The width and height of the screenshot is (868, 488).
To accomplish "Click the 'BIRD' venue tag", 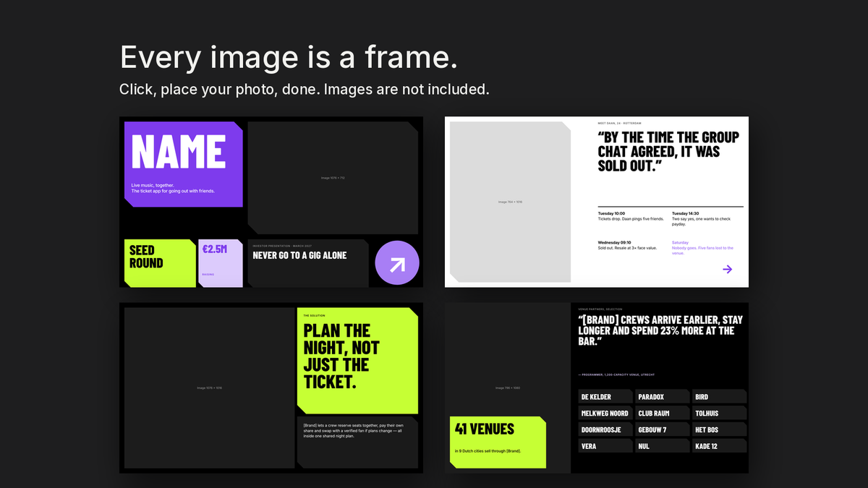I will click(720, 397).
